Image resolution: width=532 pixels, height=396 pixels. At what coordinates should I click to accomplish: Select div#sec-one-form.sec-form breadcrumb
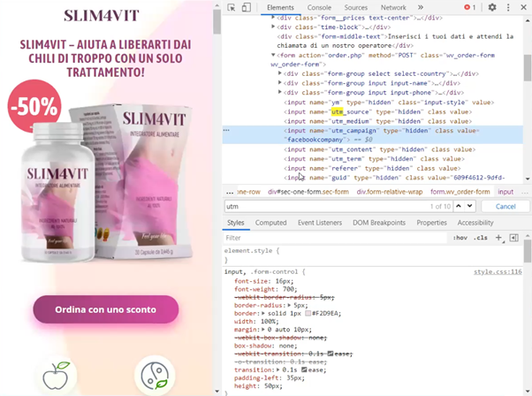308,192
